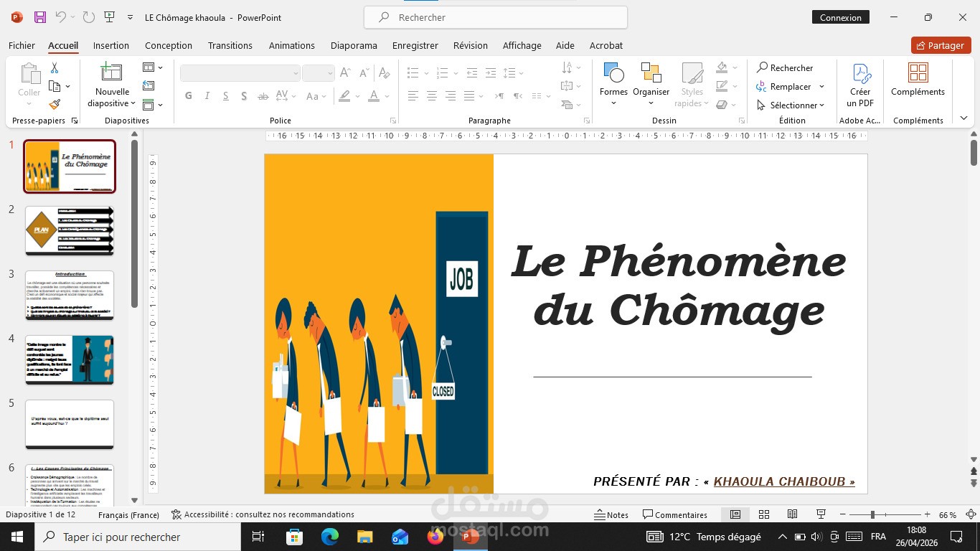
Task: Customize Quick Access Toolbar dropdown
Action: [x=130, y=17]
